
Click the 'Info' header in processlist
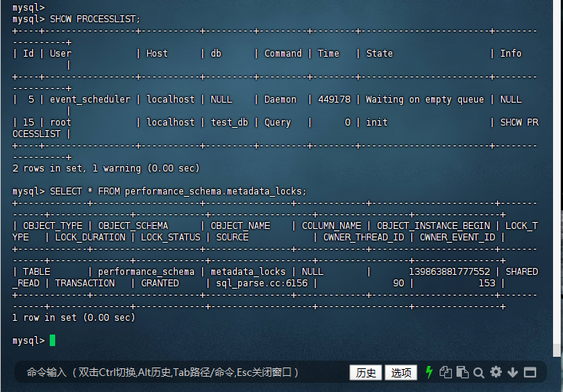511,54
